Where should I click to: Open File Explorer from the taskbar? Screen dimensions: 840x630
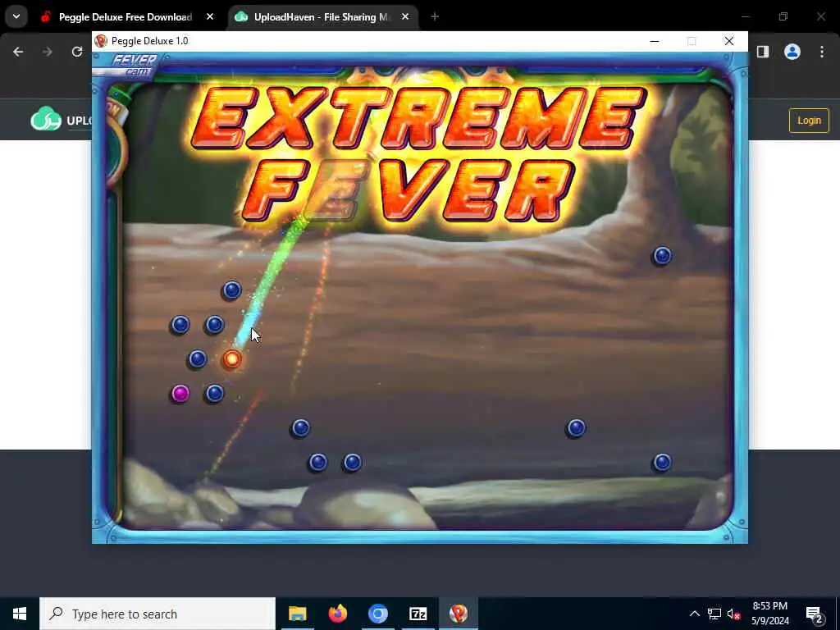[297, 614]
